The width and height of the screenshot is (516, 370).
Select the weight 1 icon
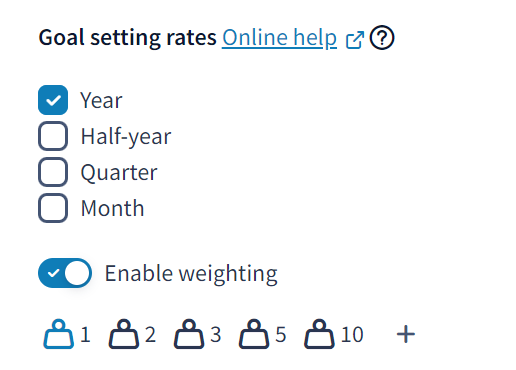(x=59, y=334)
